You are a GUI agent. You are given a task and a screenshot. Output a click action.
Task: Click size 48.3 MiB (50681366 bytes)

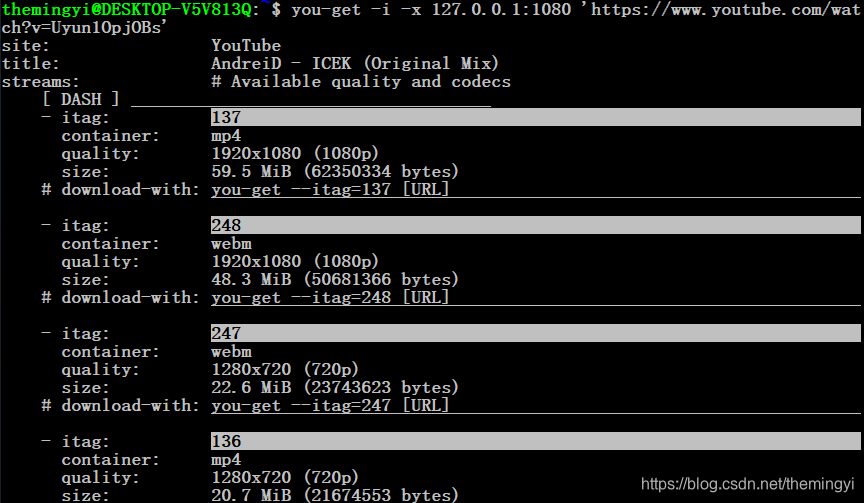tap(334, 279)
